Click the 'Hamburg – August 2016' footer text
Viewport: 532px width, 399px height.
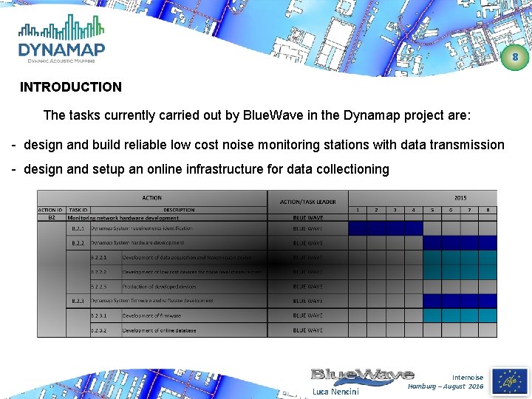(446, 386)
